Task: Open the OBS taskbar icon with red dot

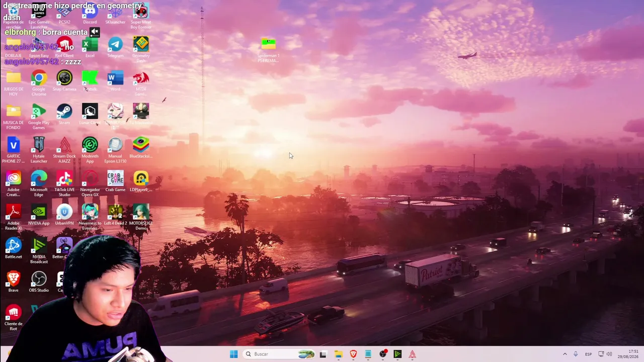Action: (x=383, y=354)
